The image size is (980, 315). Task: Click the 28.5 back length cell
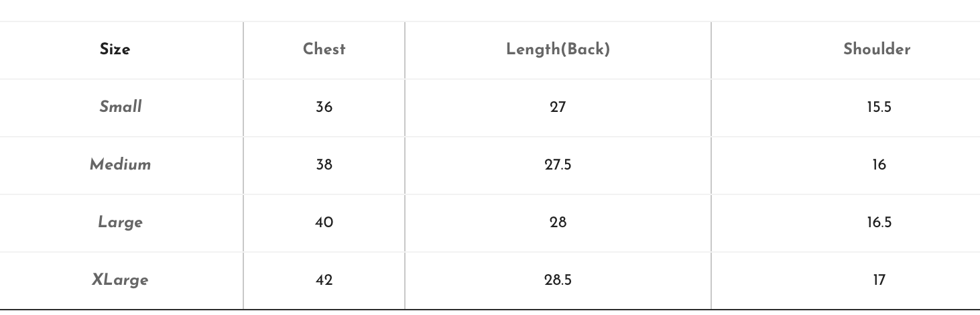(x=558, y=280)
